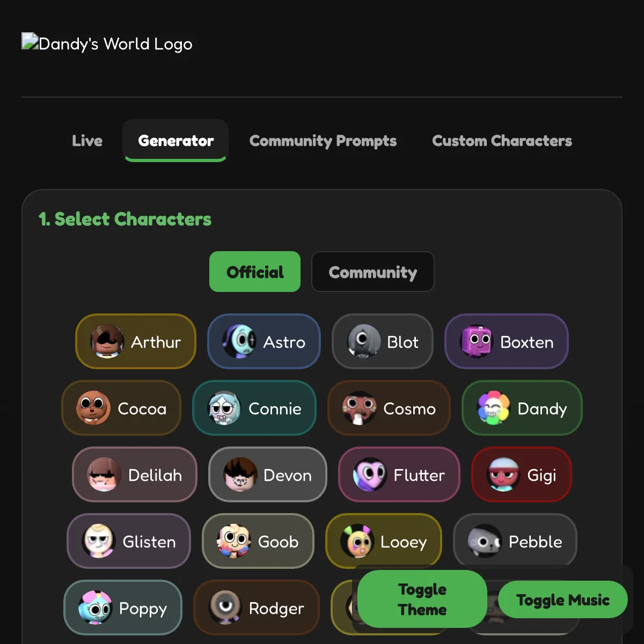Add Connie to the selected characters
This screenshot has width=644, height=644.
pos(254,408)
